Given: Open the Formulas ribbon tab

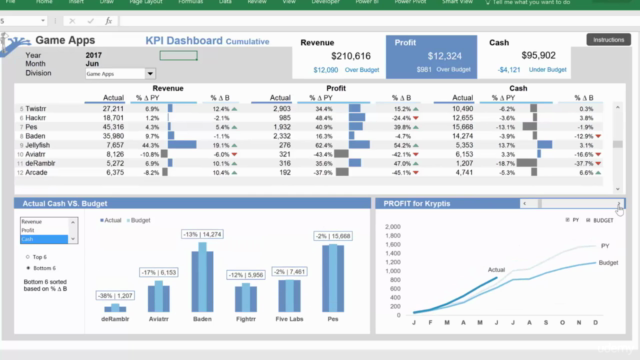Looking at the screenshot, I should tap(191, 2).
